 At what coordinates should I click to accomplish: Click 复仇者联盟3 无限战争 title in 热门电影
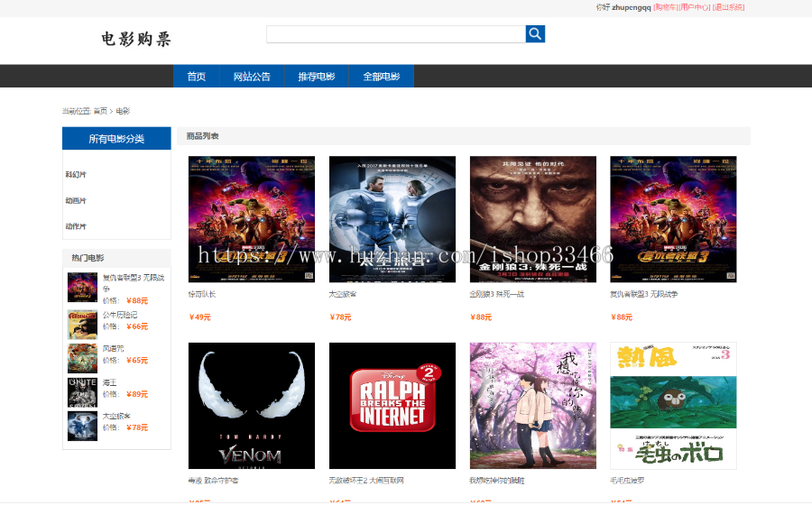[x=134, y=282]
